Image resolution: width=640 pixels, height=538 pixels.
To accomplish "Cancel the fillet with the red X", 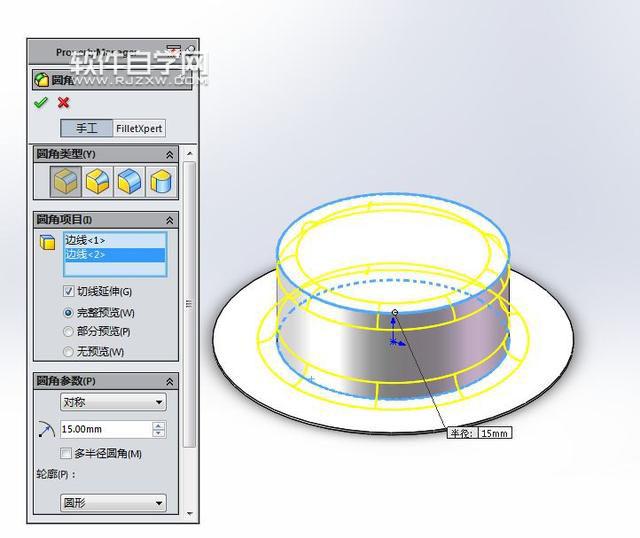I will (63, 102).
